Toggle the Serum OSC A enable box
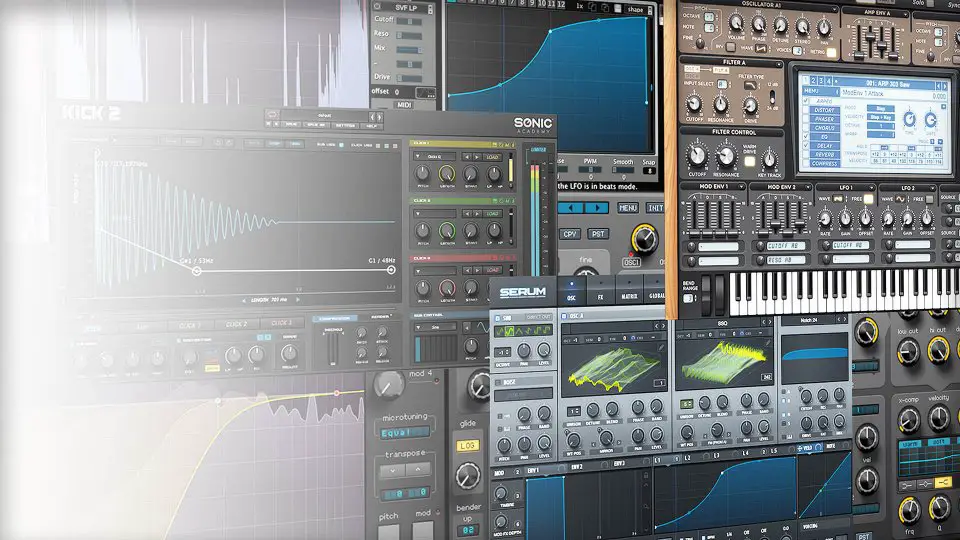This screenshot has width=960, height=540. (x=564, y=317)
